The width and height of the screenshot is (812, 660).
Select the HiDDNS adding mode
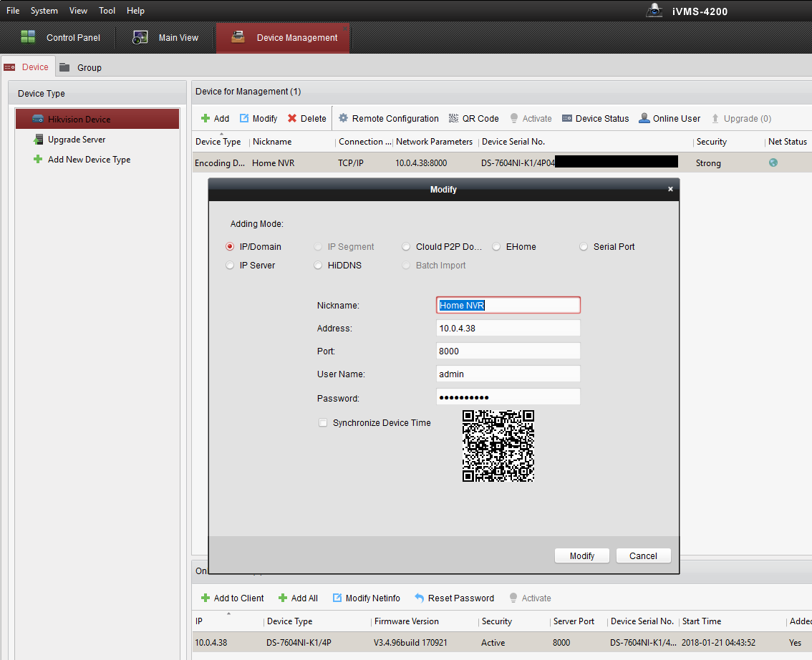[319, 266]
